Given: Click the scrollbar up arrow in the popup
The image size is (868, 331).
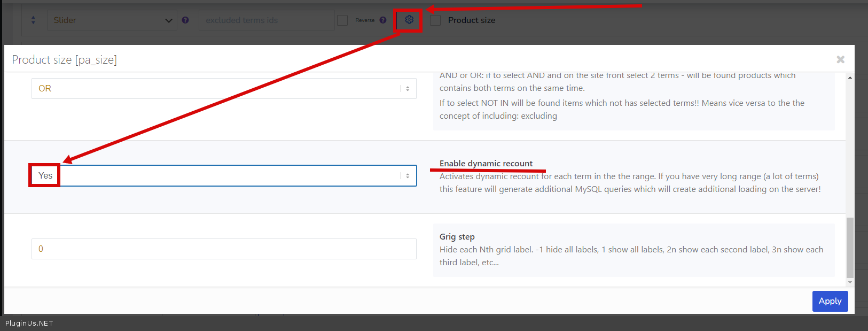Looking at the screenshot, I should coord(850,78).
